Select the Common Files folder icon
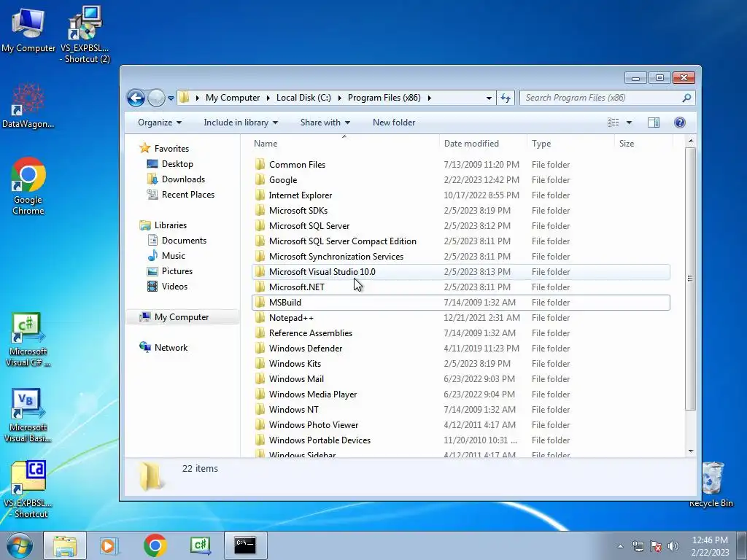Image resolution: width=747 pixels, height=560 pixels. click(260, 164)
